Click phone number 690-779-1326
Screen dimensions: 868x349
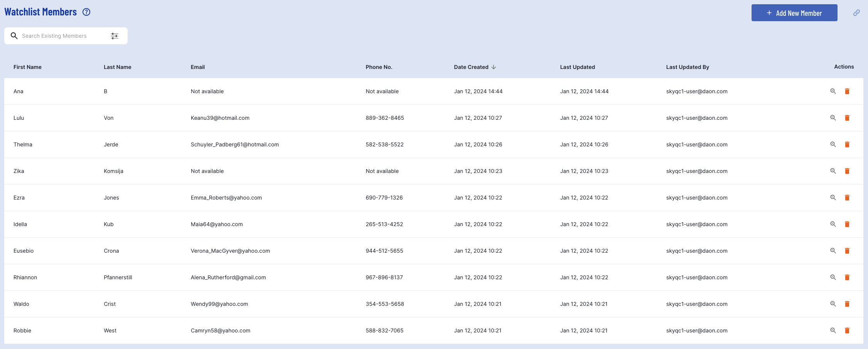(x=384, y=198)
